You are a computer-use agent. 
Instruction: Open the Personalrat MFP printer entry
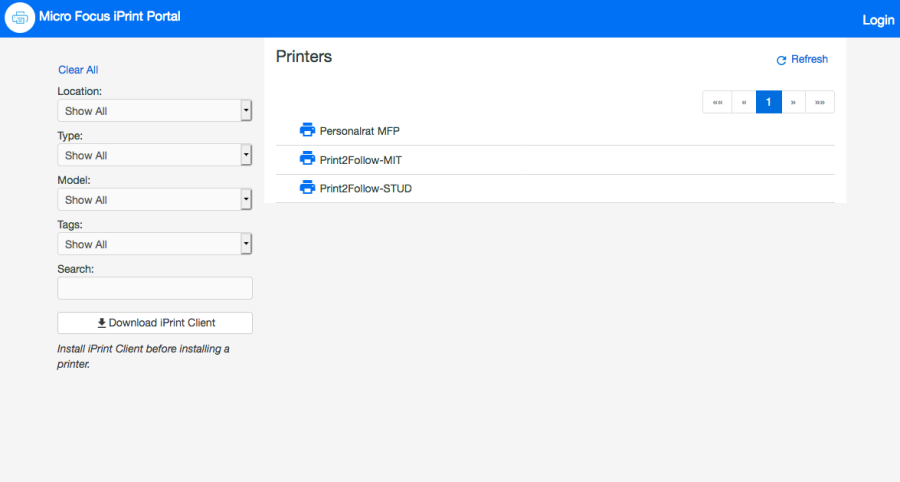(x=360, y=131)
